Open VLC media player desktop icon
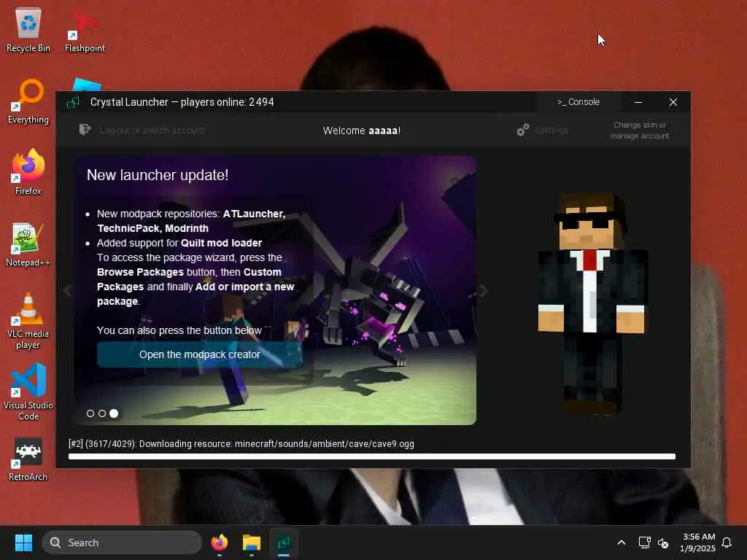Screen dimensions: 747x560 coord(28,320)
